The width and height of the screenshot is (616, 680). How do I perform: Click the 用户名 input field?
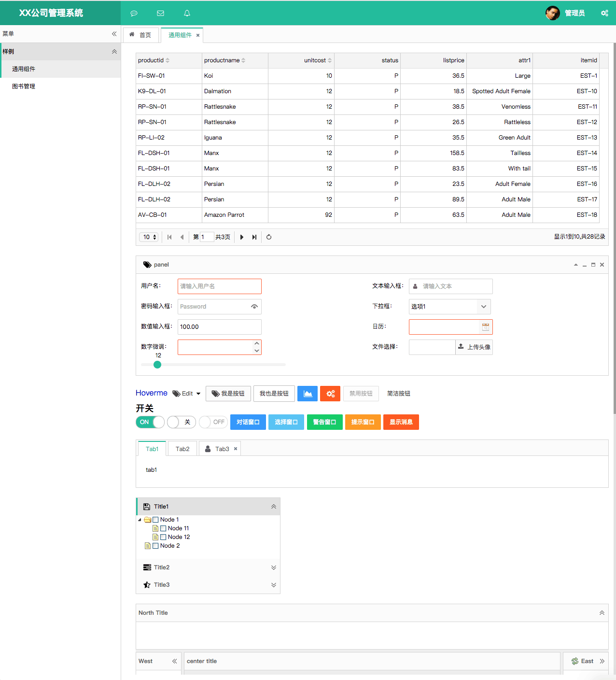click(x=220, y=286)
